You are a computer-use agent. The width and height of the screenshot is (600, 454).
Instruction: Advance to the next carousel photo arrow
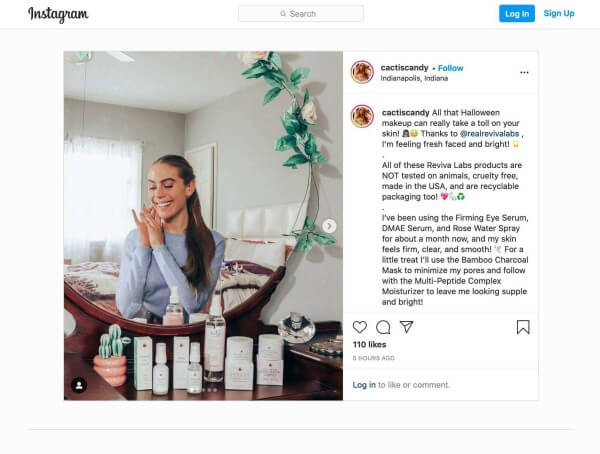coord(329,226)
